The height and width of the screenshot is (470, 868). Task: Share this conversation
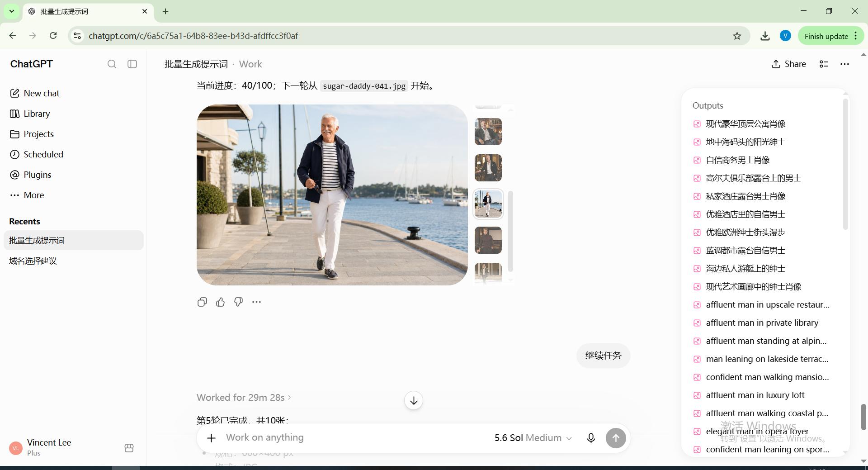coord(788,64)
